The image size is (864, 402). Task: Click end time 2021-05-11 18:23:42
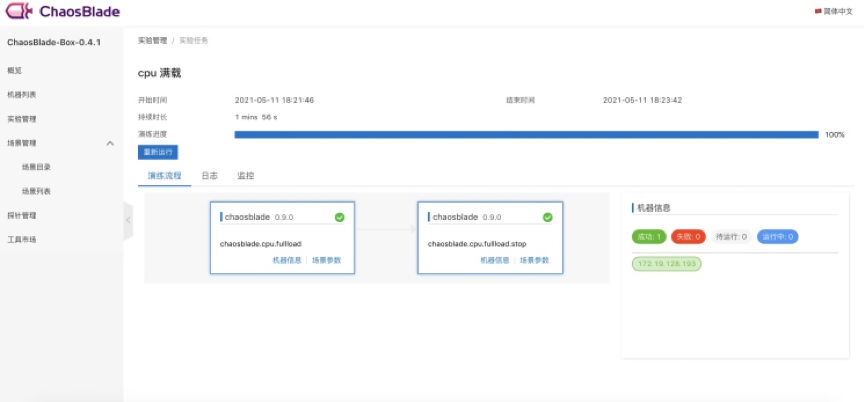(643, 100)
